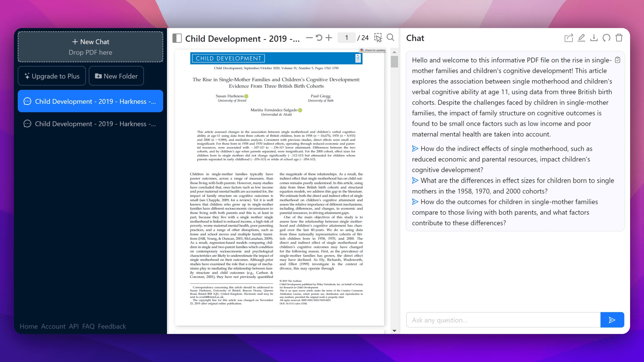Click the PDF page number field
This screenshot has height=362, width=644.
click(346, 38)
